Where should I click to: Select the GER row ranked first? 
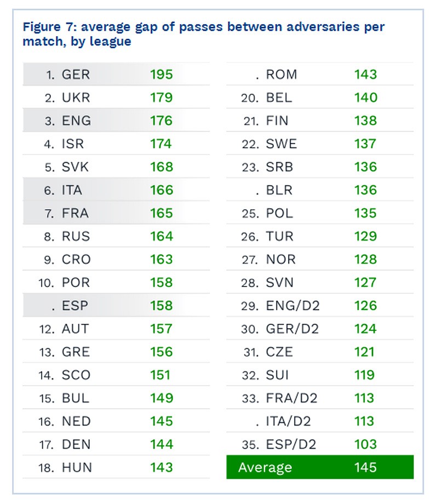pyautogui.click(x=116, y=75)
